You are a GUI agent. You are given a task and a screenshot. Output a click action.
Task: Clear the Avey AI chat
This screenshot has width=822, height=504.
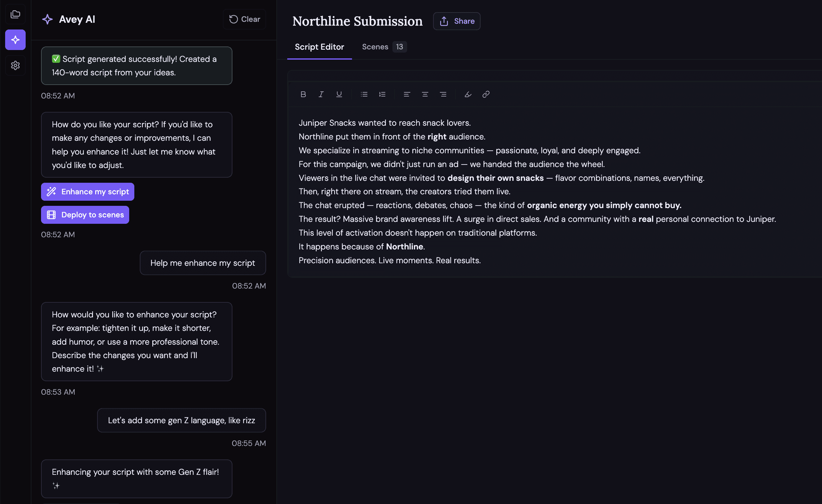244,19
